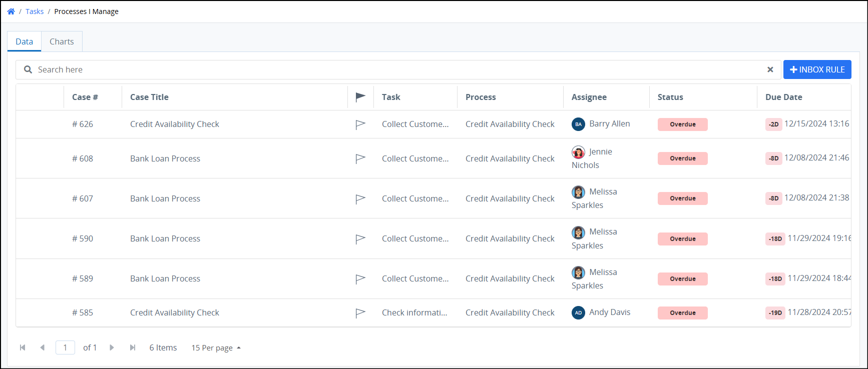Sort by the Assignee column header
This screenshot has height=369, width=868.
pyautogui.click(x=589, y=97)
